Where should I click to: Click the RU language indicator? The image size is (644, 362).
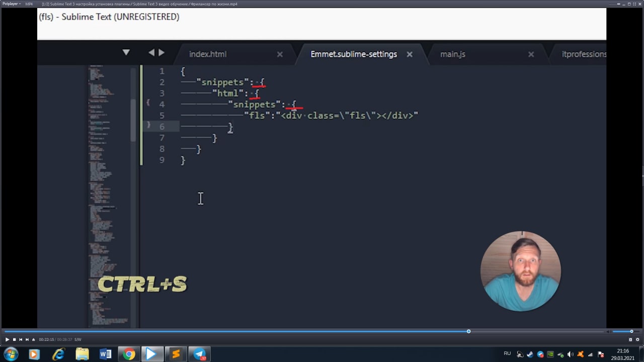(x=507, y=353)
